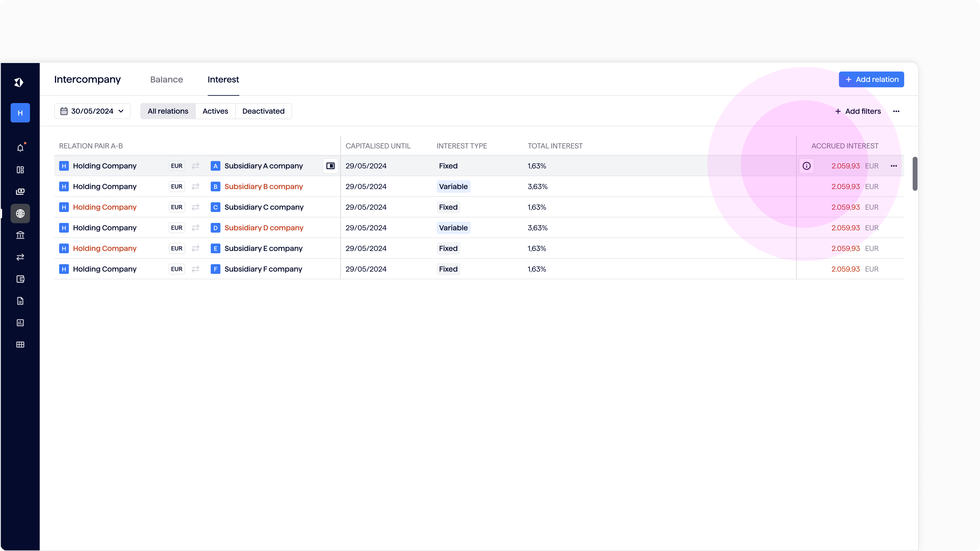The image size is (980, 551).
Task: Open the wallet icon in sidebar
Action: (x=20, y=279)
